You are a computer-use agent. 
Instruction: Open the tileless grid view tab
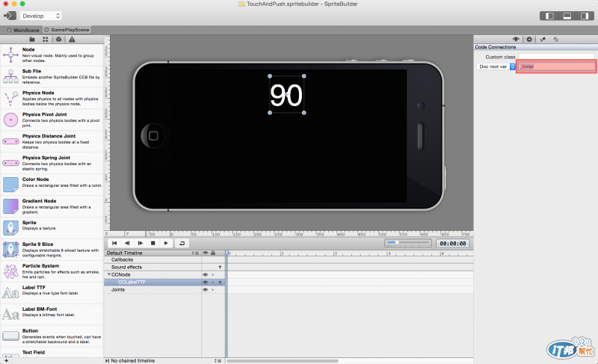pyautogui.click(x=46, y=40)
